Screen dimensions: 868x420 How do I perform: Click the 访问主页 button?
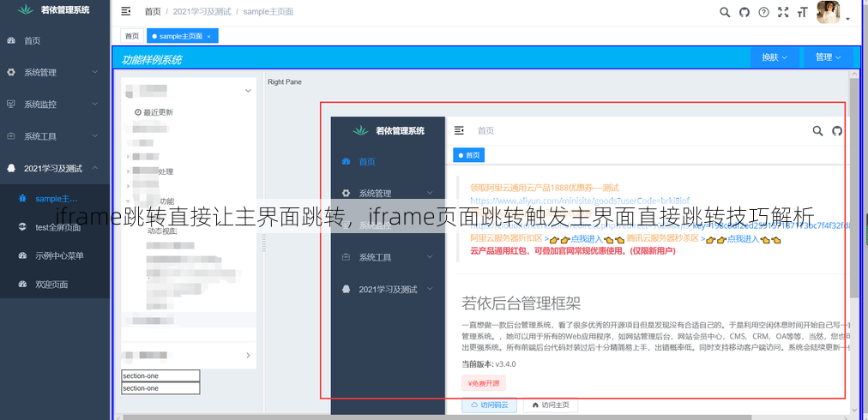coord(551,405)
